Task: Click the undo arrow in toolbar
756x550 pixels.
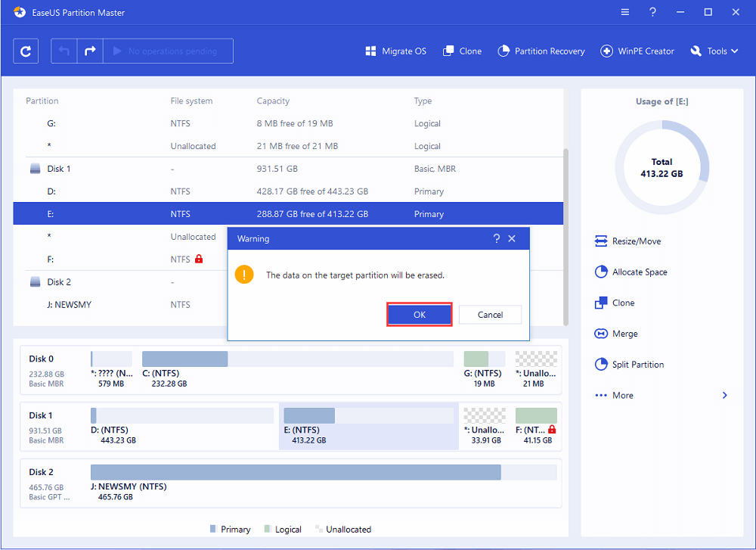Action: [64, 51]
